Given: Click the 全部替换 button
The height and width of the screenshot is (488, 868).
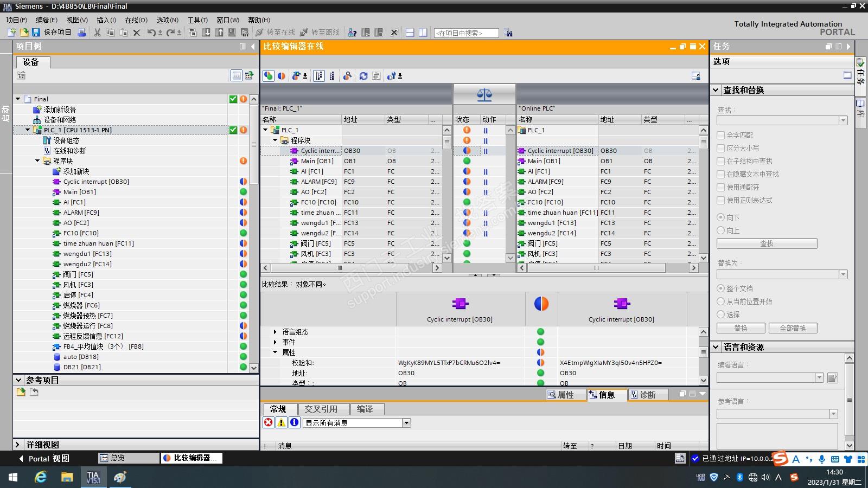Looking at the screenshot, I should tap(793, 328).
